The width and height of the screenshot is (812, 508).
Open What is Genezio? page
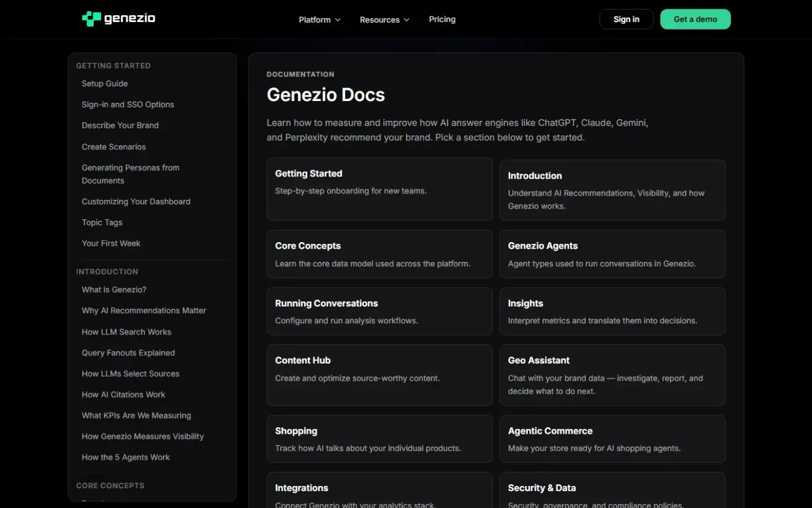click(114, 290)
